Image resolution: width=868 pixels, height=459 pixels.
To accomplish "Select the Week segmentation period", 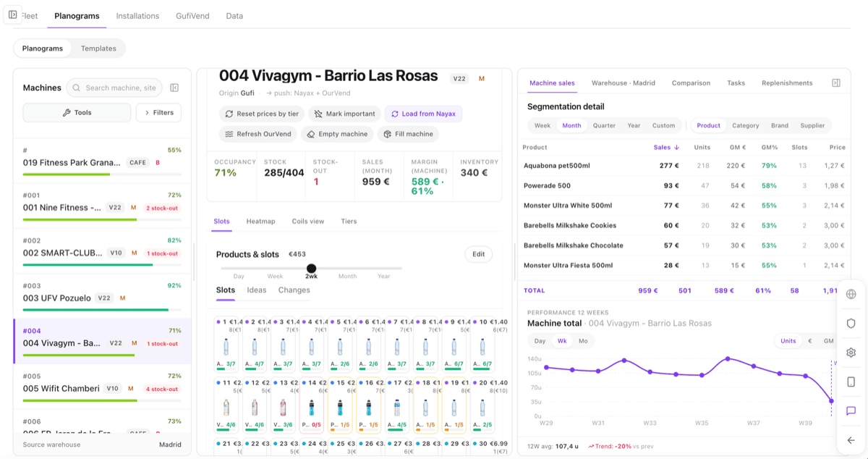I will pos(542,125).
